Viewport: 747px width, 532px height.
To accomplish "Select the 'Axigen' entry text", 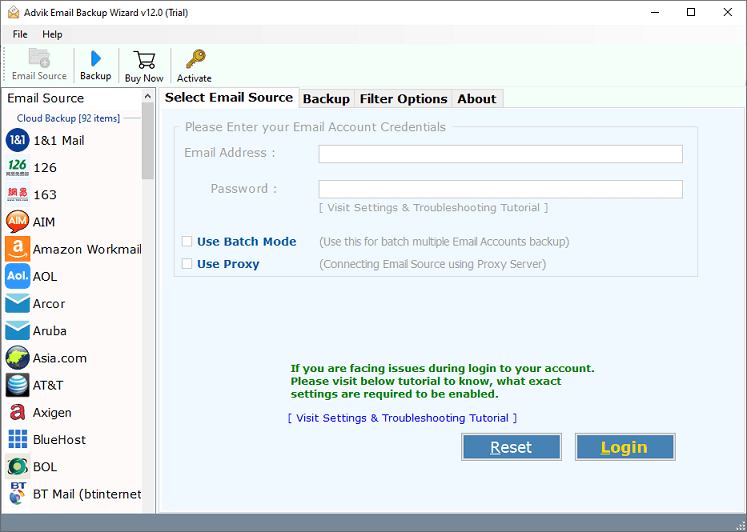I will point(52,412).
